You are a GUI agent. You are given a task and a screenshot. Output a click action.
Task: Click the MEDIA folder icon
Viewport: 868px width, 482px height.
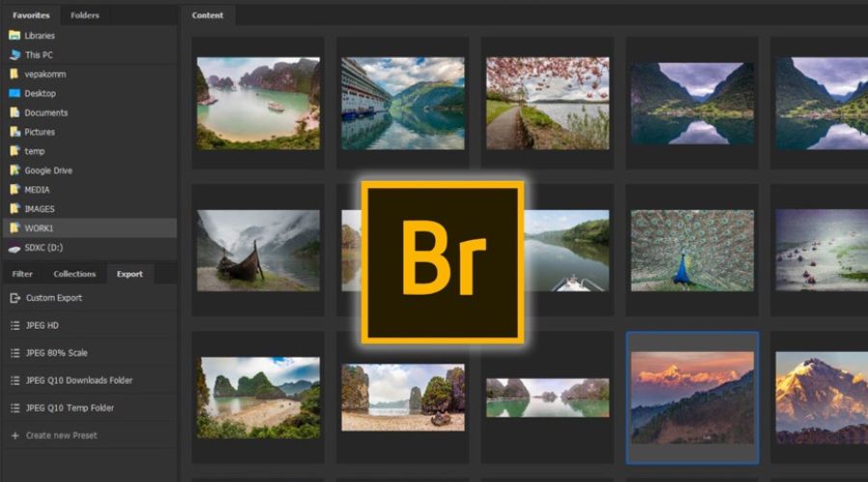click(x=14, y=190)
